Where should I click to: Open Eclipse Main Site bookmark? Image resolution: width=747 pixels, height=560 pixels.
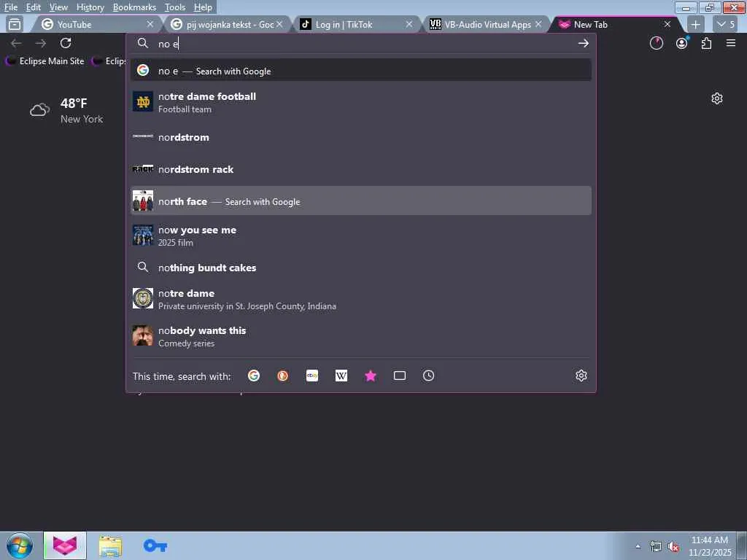point(45,61)
